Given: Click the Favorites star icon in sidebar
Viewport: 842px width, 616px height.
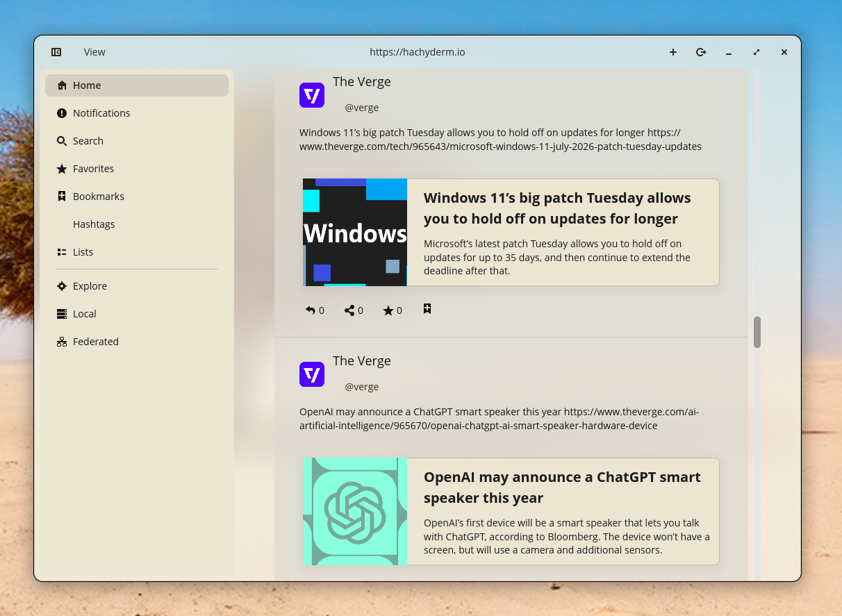Looking at the screenshot, I should coord(62,169).
